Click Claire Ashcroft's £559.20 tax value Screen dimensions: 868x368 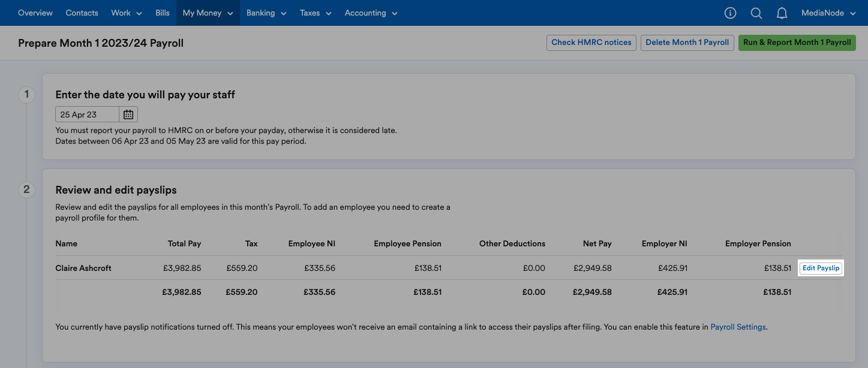242,268
